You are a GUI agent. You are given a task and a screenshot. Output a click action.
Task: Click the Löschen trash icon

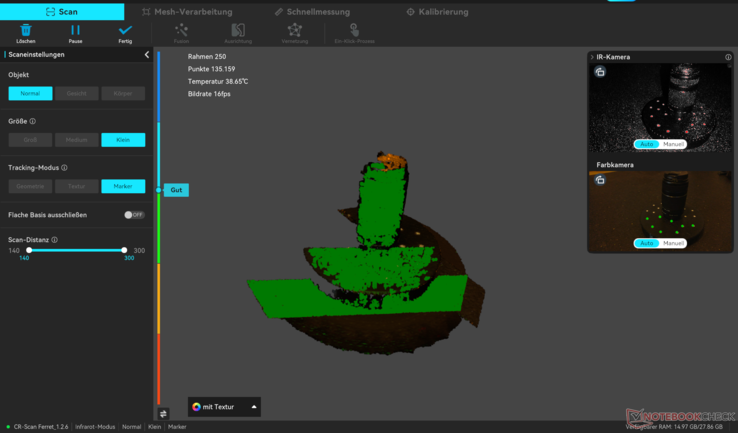pyautogui.click(x=26, y=30)
